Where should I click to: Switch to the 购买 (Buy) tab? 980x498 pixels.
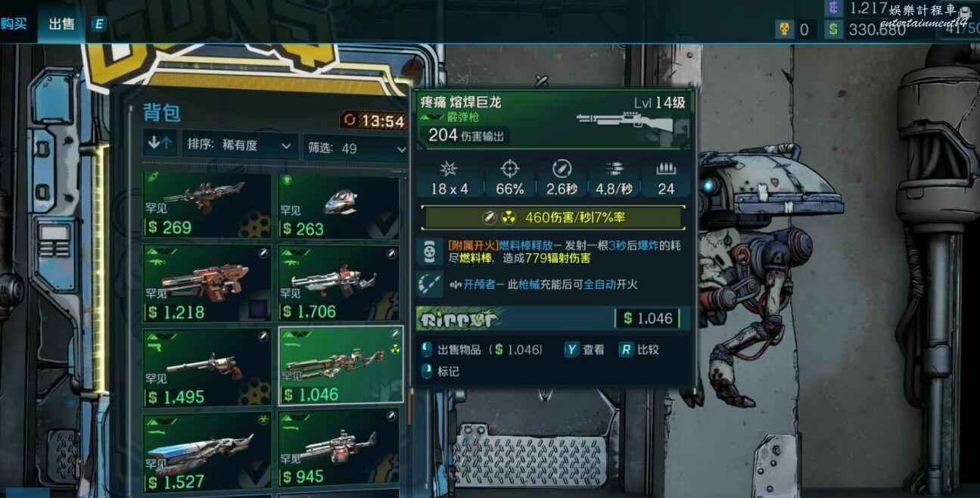(x=14, y=23)
